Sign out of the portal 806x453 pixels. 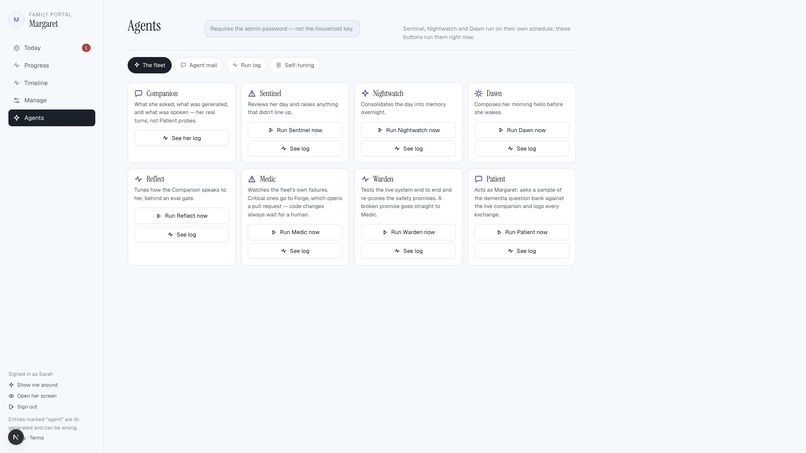[x=23, y=407]
